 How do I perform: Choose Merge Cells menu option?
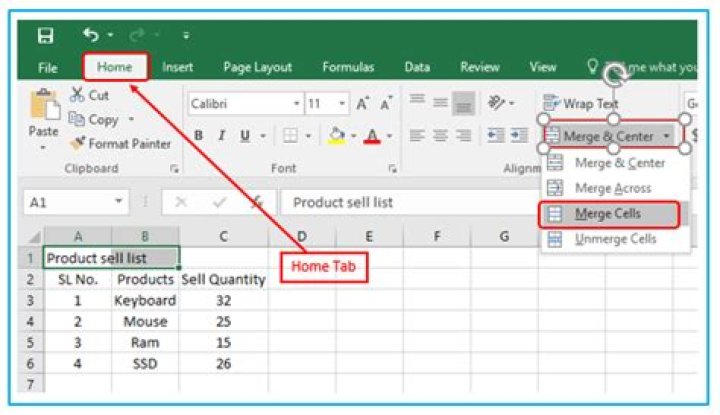coord(609,214)
